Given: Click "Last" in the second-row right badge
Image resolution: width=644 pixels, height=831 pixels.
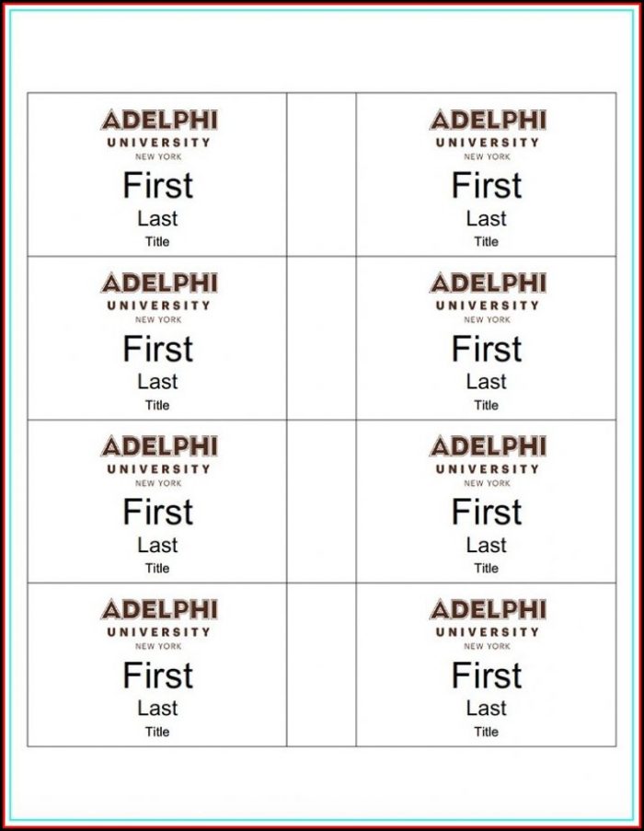Looking at the screenshot, I should 486,382.
